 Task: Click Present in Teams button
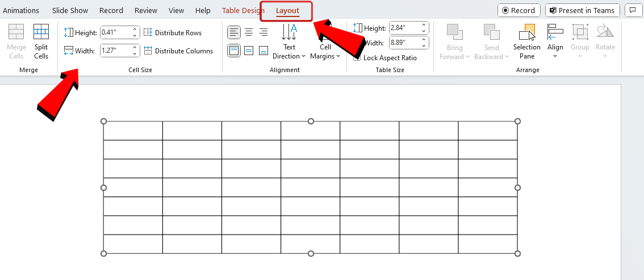583,10
